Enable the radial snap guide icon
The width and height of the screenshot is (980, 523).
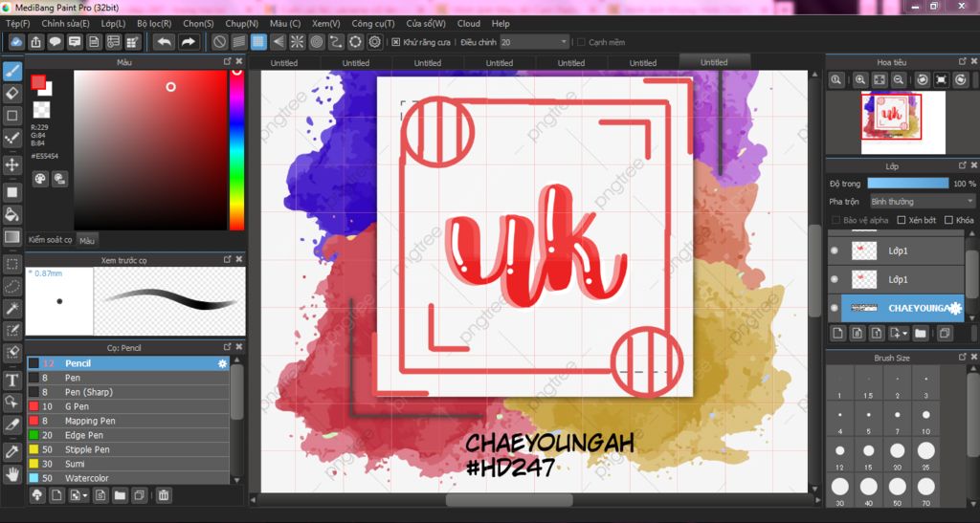pyautogui.click(x=298, y=42)
